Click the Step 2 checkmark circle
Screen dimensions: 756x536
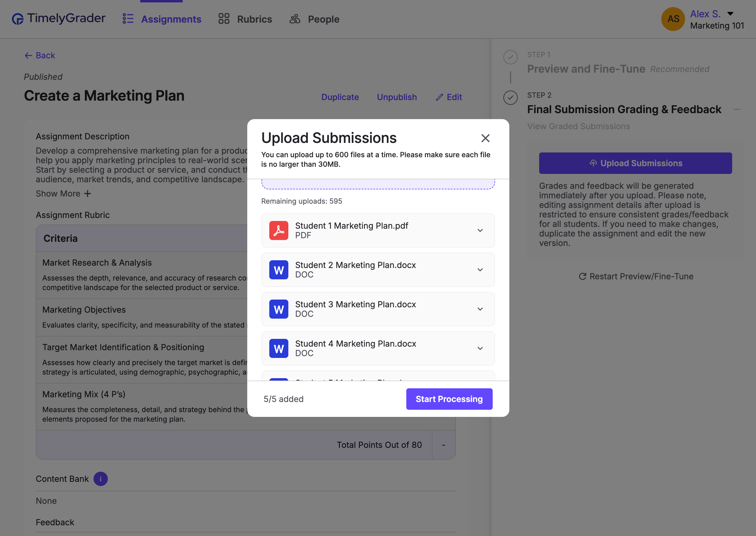point(510,98)
